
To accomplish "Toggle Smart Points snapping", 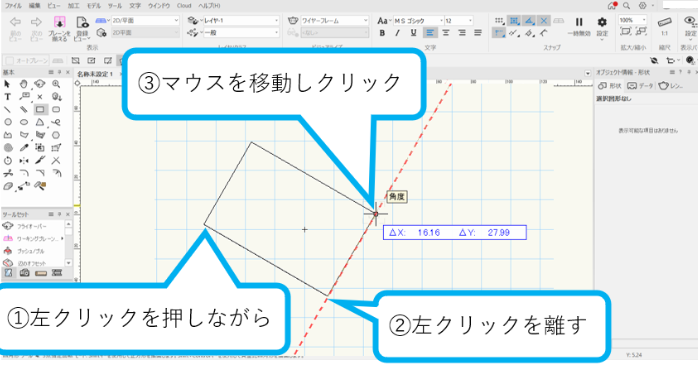I will click(499, 33).
